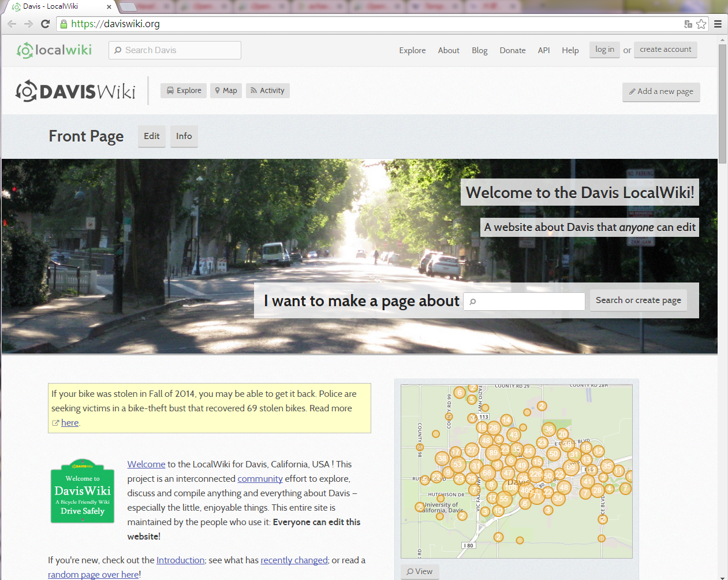Click map cluster marker labeled 405
The width and height of the screenshot is (728, 580).
point(526,490)
